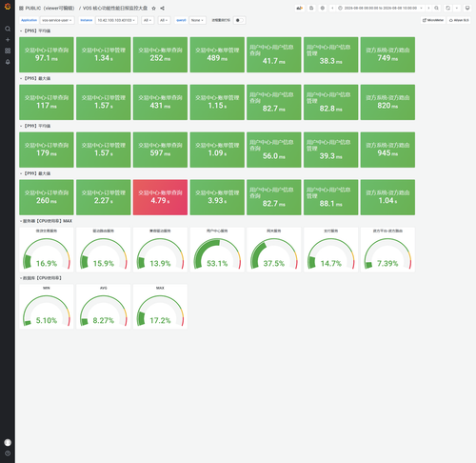Click the MAX 17.2% database gauge

(x=160, y=307)
